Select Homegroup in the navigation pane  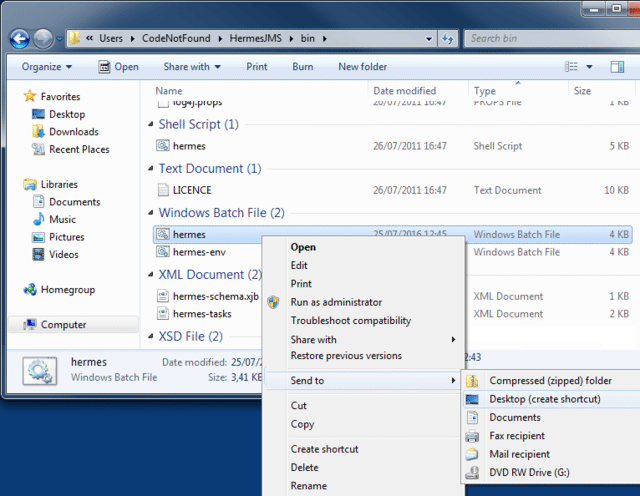[59, 290]
